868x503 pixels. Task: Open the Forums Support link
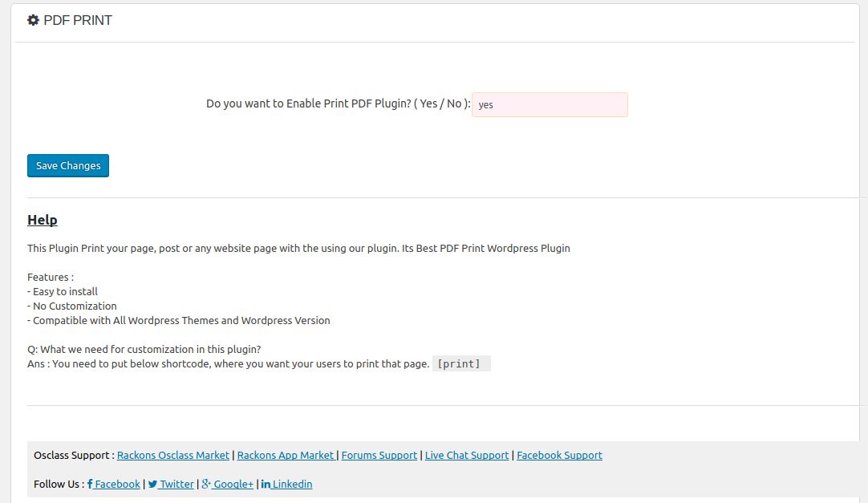[x=379, y=456]
